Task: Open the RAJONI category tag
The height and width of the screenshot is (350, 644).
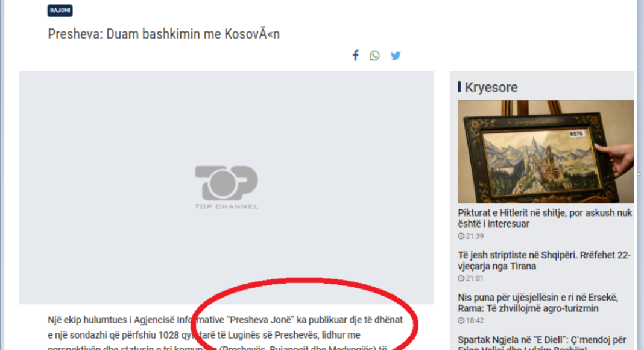Action: [60, 11]
